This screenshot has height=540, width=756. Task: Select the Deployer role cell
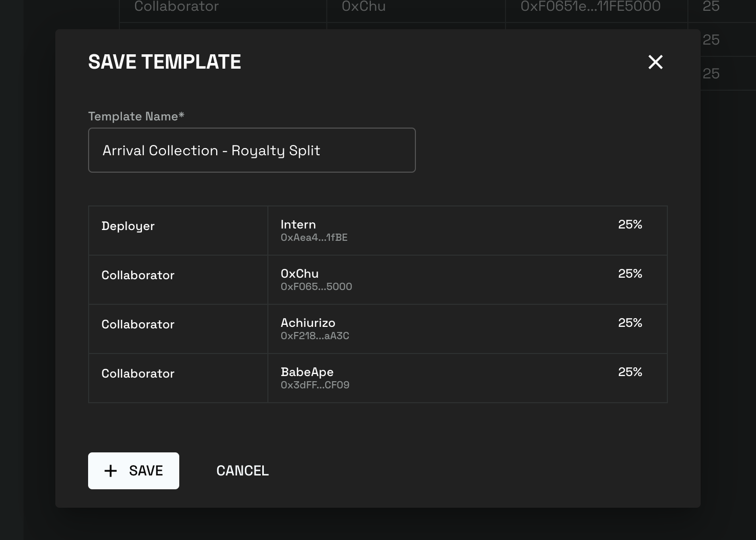tap(178, 231)
